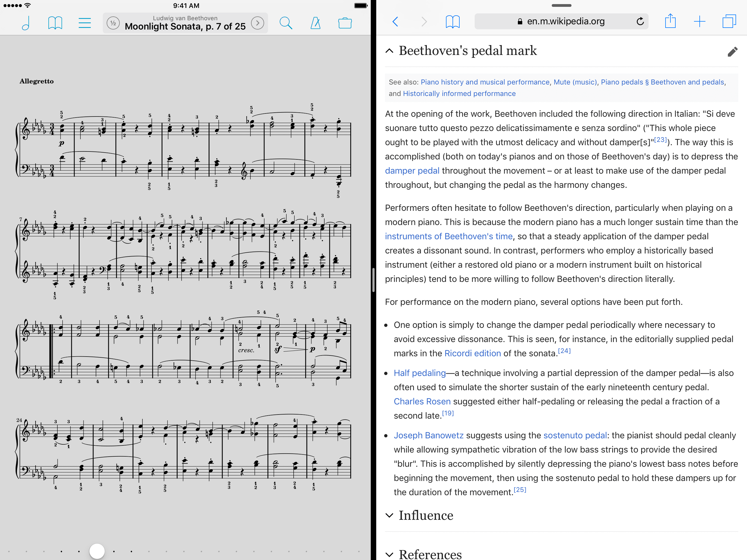
Task: Select the page scrubber thumb
Action: [97, 551]
